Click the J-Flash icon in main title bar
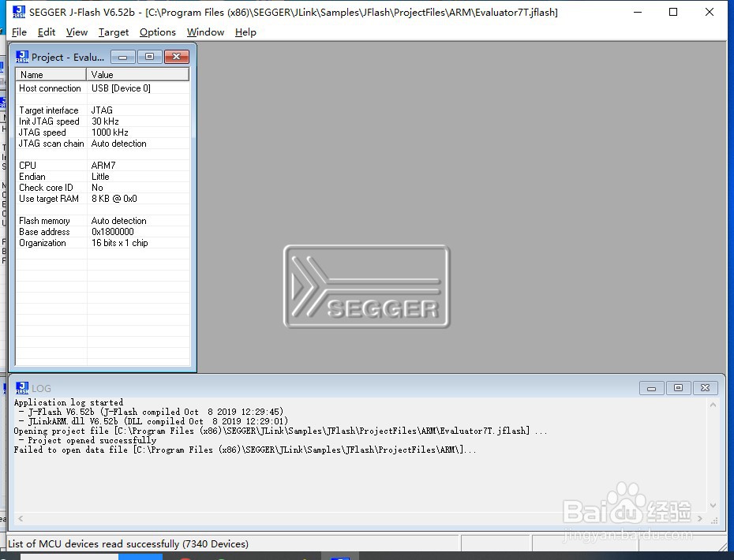Viewport: 734px width, 560px height. [x=19, y=12]
